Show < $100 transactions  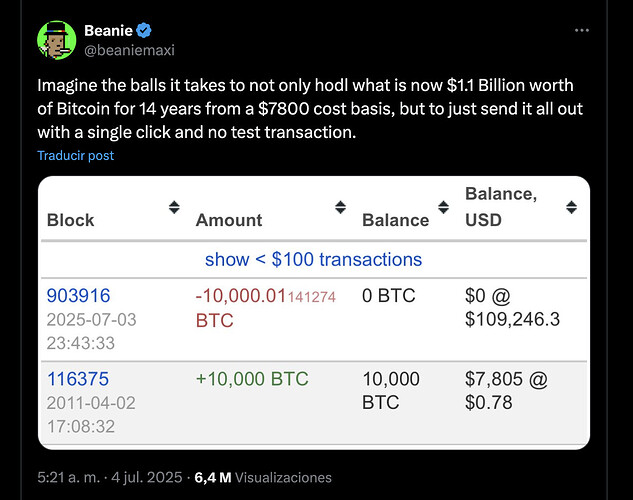point(313,259)
